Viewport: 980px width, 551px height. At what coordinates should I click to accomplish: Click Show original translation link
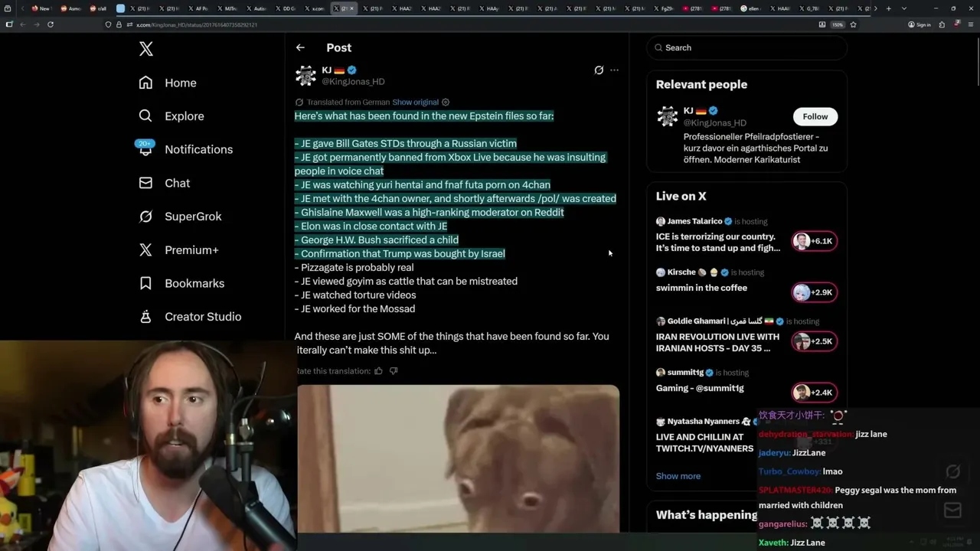(415, 102)
